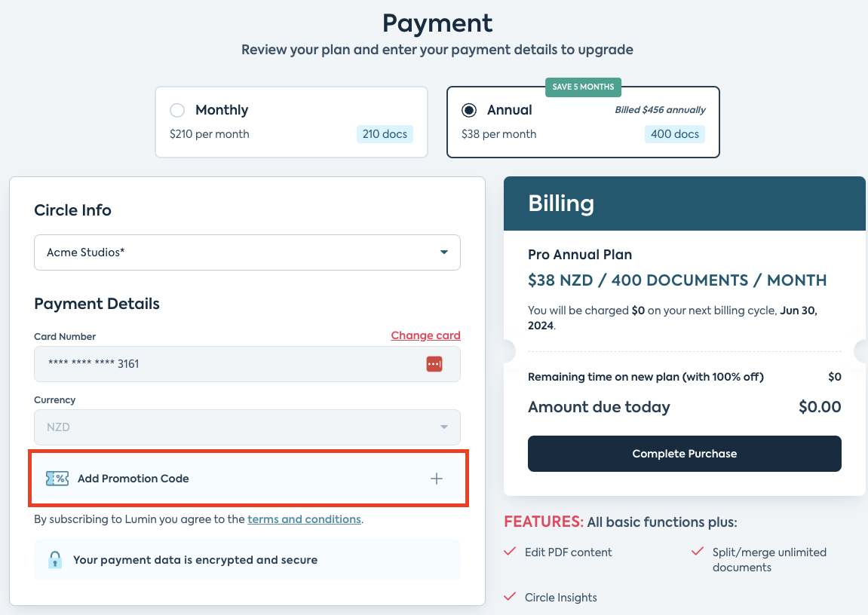Click the Complete Purchase button

coord(685,454)
